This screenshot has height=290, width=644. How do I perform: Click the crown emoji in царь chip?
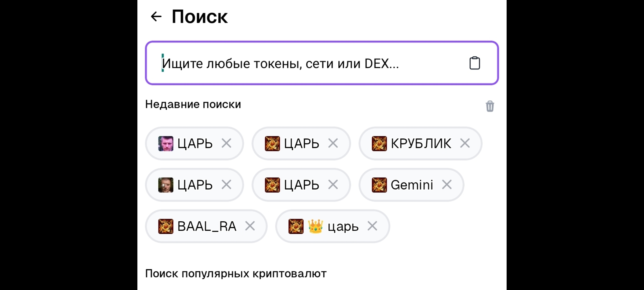315,226
